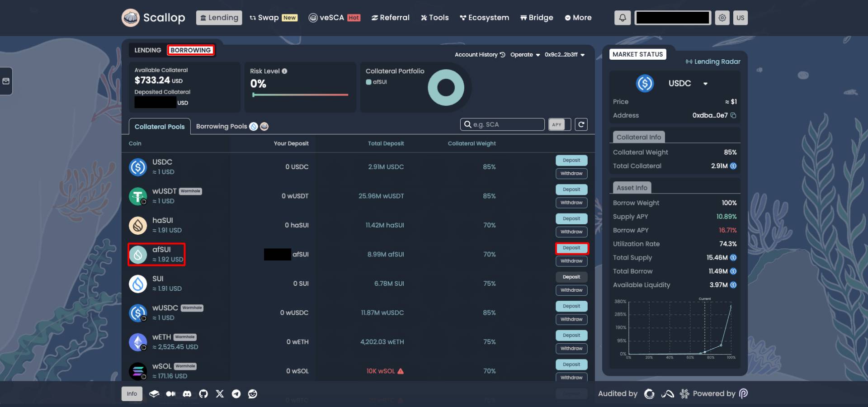Copy the USDC address
This screenshot has height=407, width=868.
click(x=733, y=115)
